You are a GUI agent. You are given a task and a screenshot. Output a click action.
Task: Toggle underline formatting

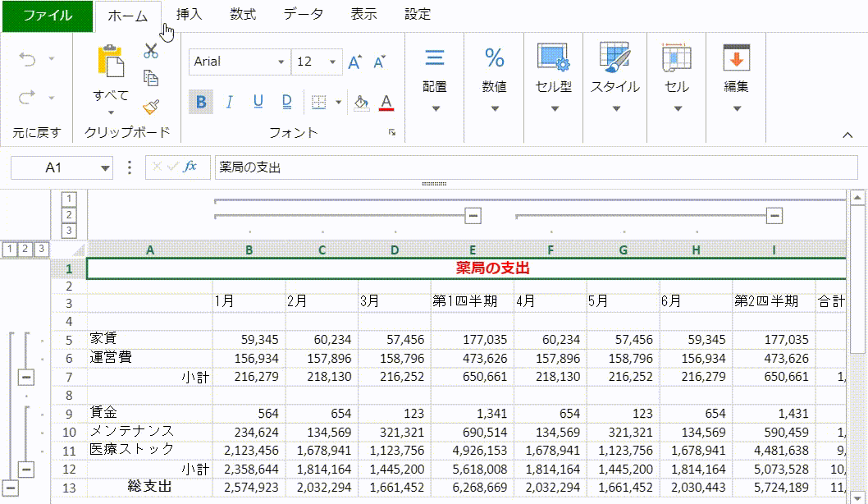coord(258,102)
